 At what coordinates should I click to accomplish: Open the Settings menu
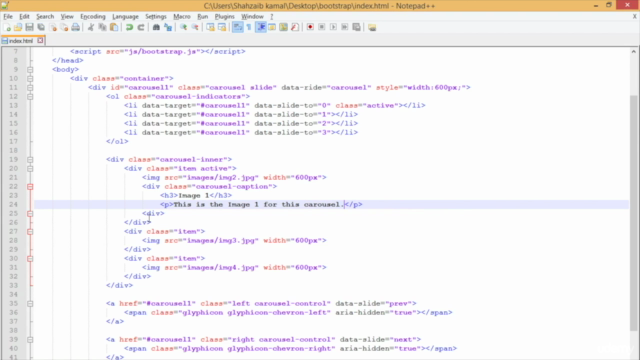click(x=156, y=16)
